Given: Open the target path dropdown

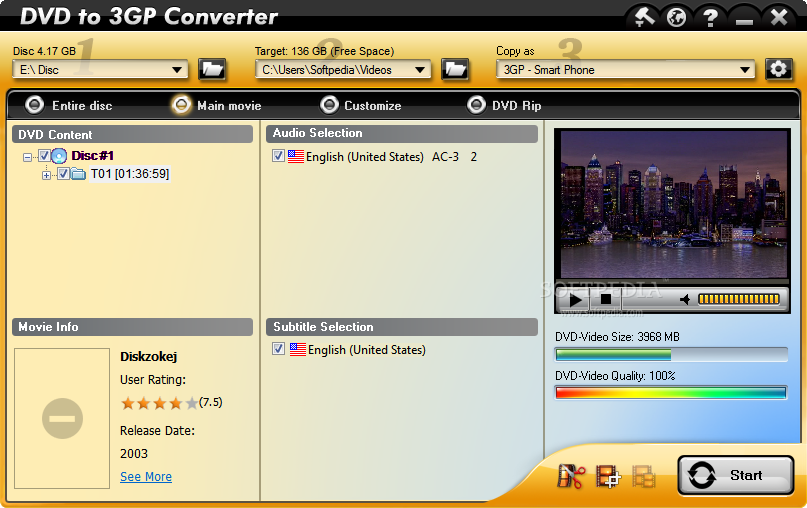Looking at the screenshot, I should click(x=343, y=69).
